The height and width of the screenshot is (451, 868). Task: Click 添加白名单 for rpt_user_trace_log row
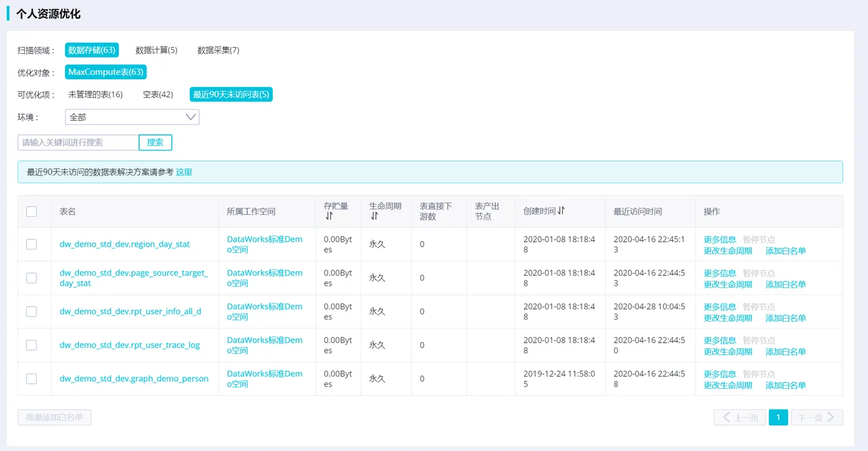[786, 351]
